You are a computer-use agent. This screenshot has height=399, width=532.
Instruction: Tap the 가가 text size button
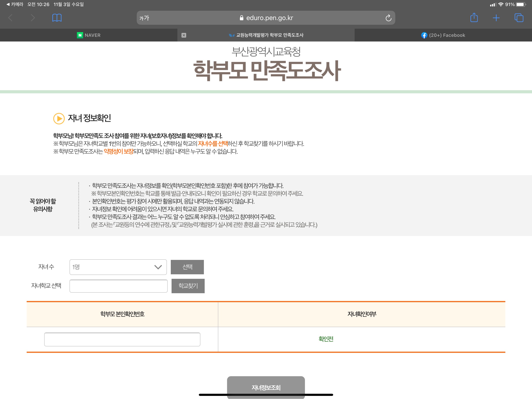(x=144, y=18)
